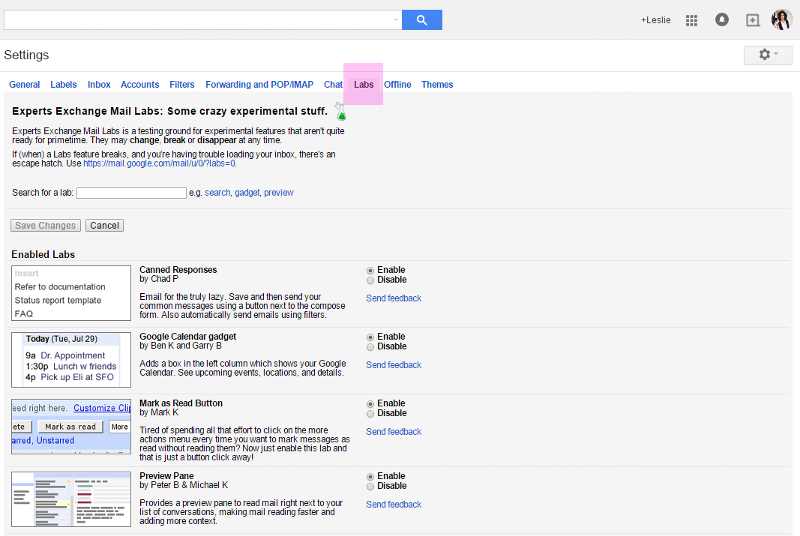Open Forwarding and POP/IMAP tab
Image resolution: width=800 pixels, height=536 pixels.
[x=259, y=85]
